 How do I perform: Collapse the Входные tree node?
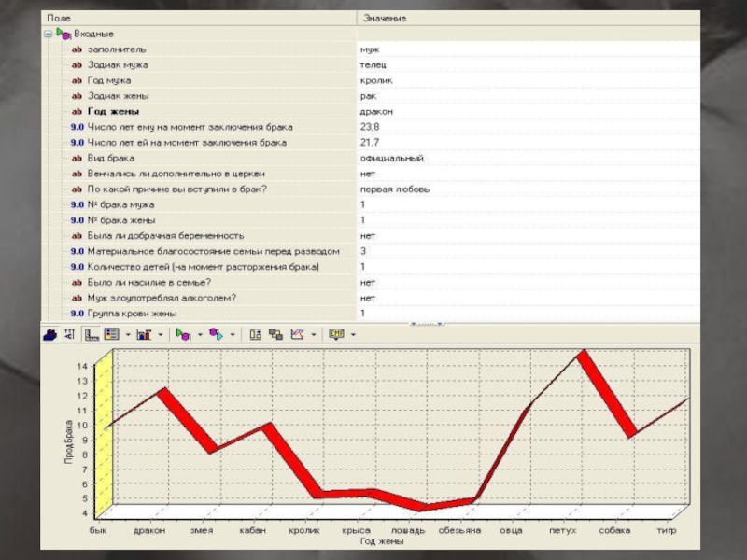(48, 34)
